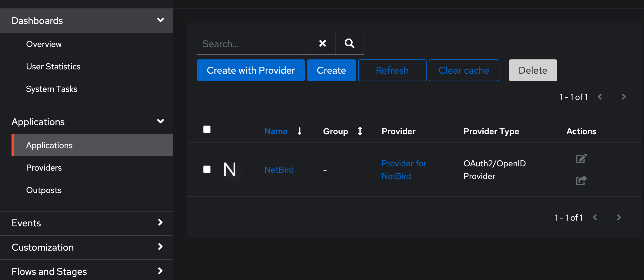The width and height of the screenshot is (644, 280).
Task: Check the select-all applications checkbox
Action: point(206,129)
